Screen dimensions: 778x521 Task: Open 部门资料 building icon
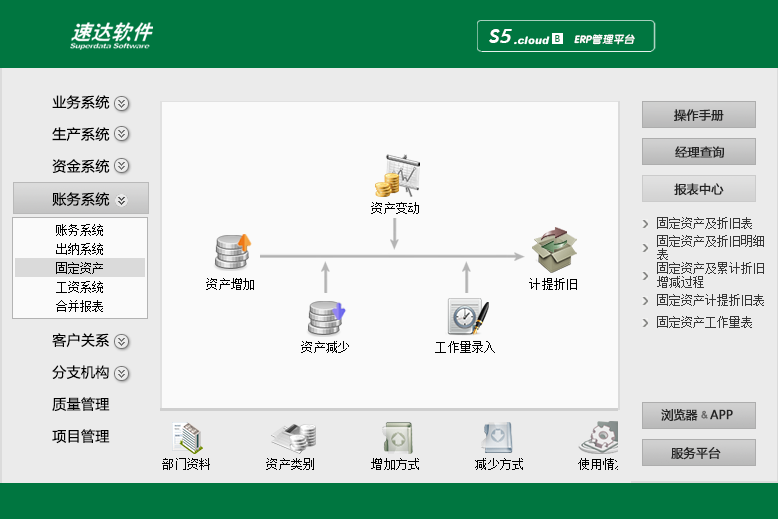pyautogui.click(x=187, y=438)
